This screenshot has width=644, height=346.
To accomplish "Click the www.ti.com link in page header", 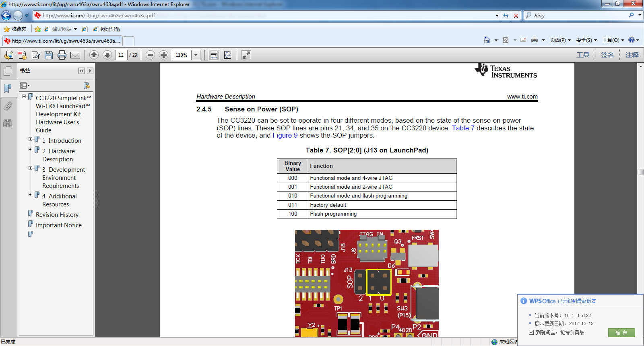I will [x=522, y=97].
